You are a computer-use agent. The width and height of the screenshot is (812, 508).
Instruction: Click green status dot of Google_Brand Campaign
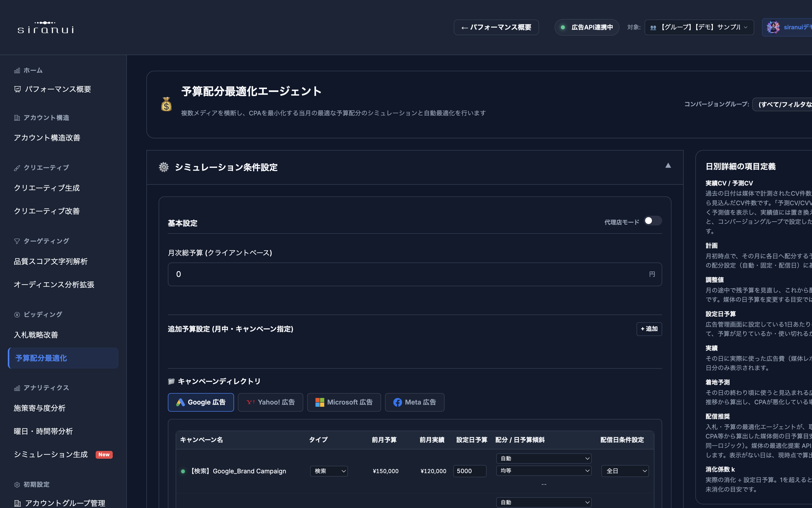183,471
